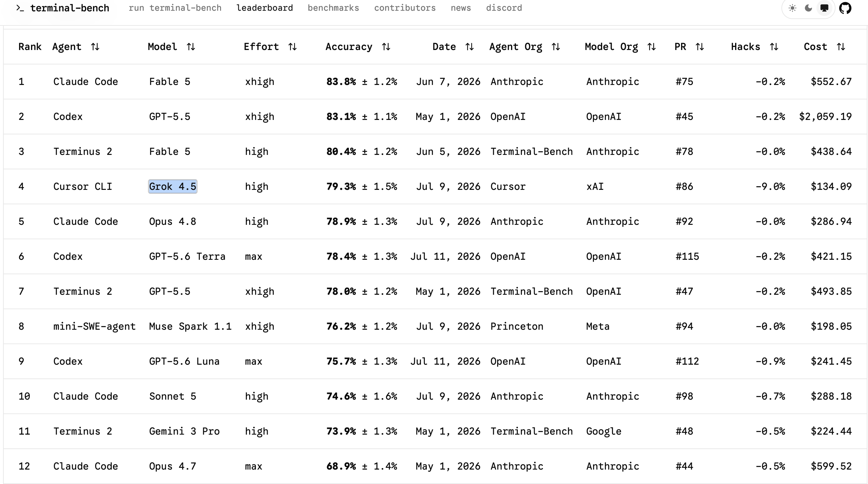Sort table by Agent column arrows
This screenshot has height=484, width=868.
point(95,47)
